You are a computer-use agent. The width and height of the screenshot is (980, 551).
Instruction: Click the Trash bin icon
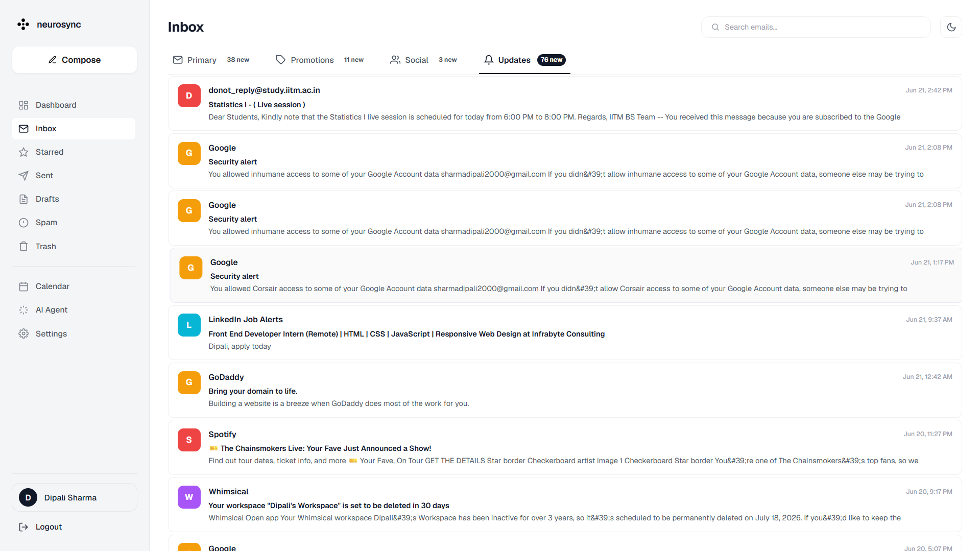(x=23, y=247)
